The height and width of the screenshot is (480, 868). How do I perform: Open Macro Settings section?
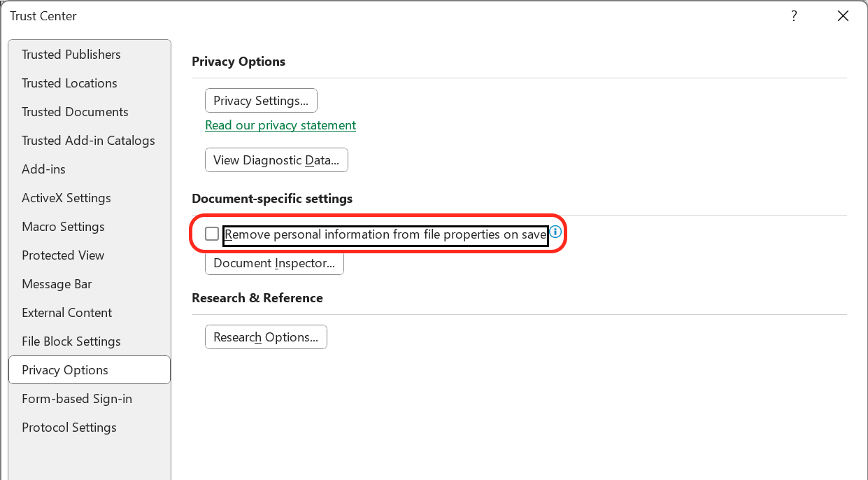coord(63,227)
